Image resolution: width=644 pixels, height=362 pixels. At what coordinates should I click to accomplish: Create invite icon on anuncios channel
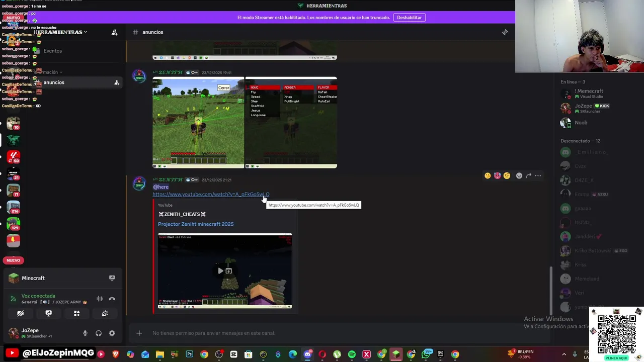[116, 82]
